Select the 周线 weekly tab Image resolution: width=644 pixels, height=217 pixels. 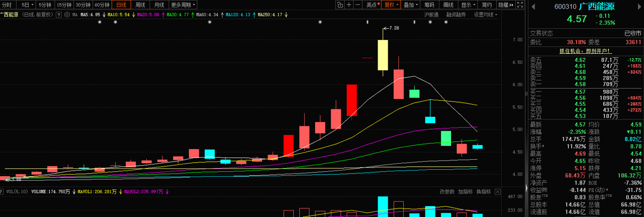tap(140, 5)
